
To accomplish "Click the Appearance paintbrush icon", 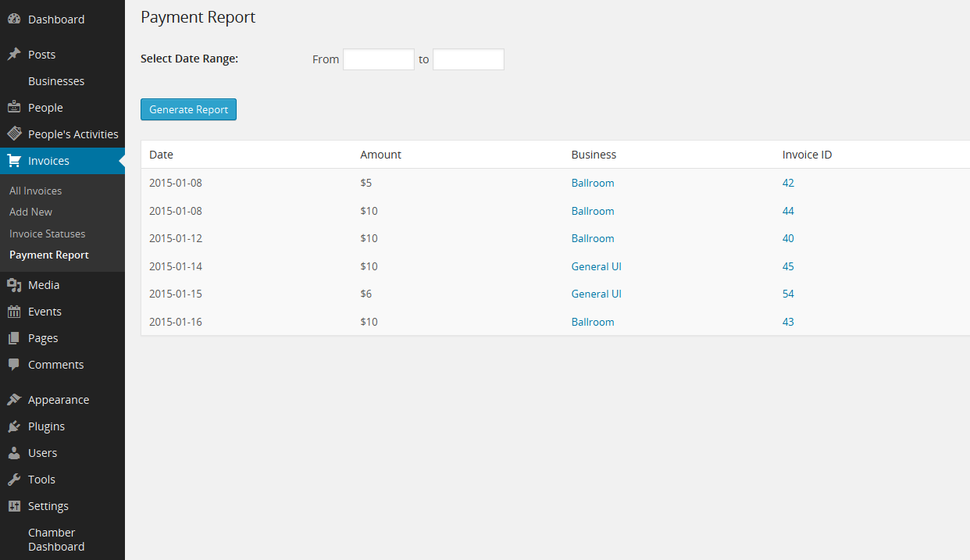I will [14, 400].
